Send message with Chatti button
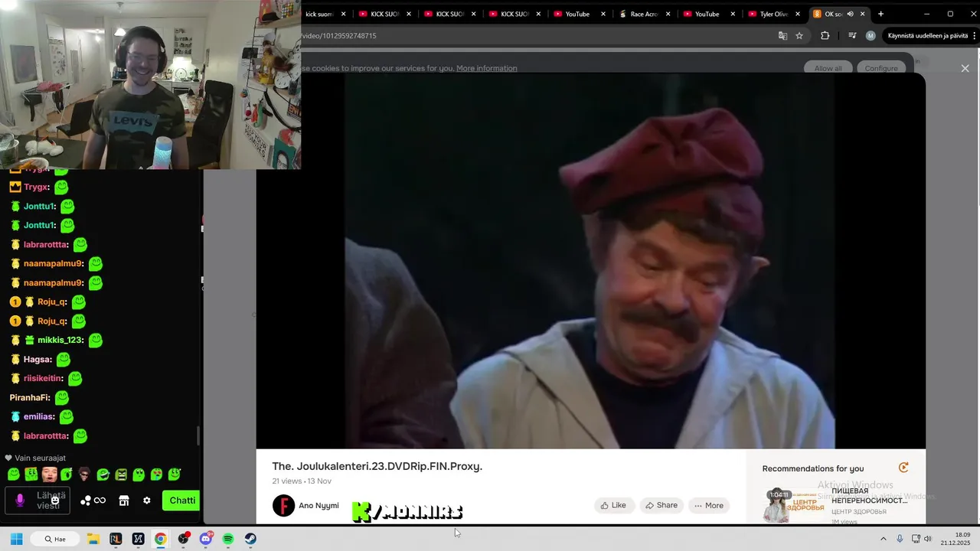The image size is (980, 551). pos(181,500)
